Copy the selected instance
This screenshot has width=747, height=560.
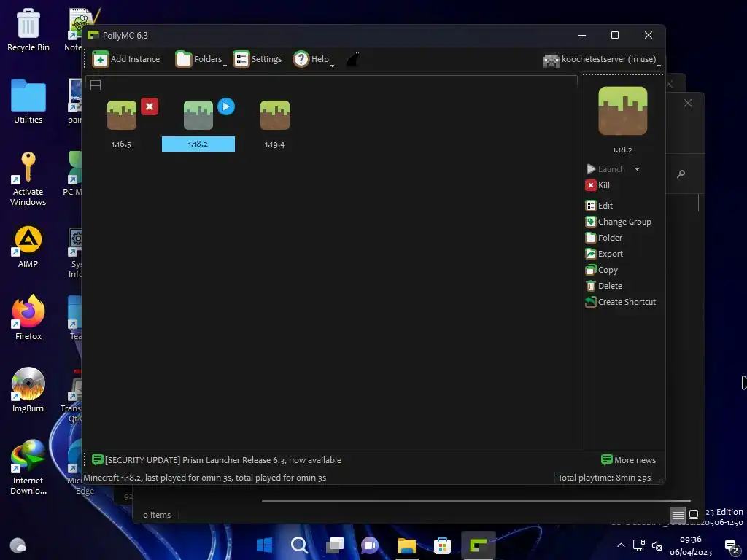[x=602, y=270]
